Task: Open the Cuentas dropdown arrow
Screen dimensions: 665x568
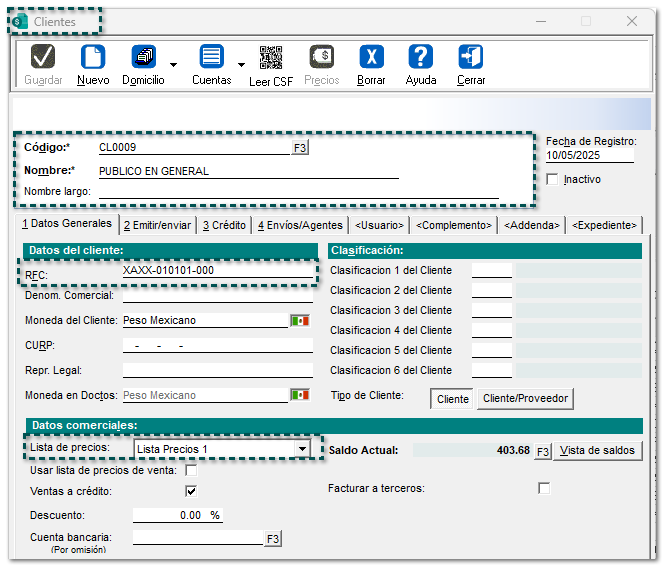Action: [x=241, y=65]
